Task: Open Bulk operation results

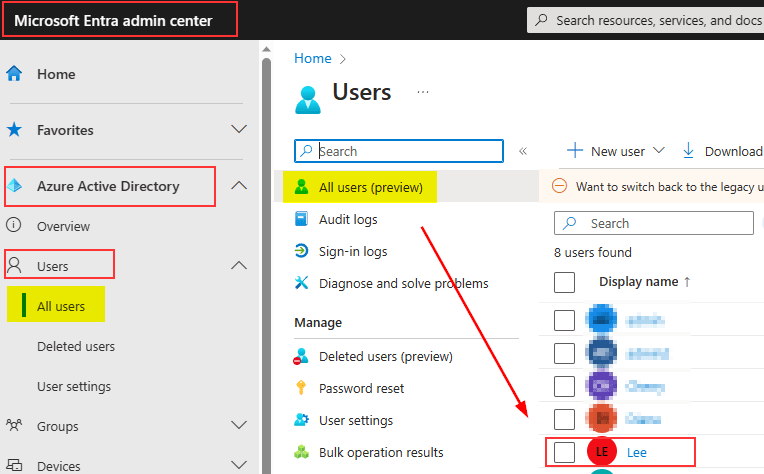Action: [380, 452]
